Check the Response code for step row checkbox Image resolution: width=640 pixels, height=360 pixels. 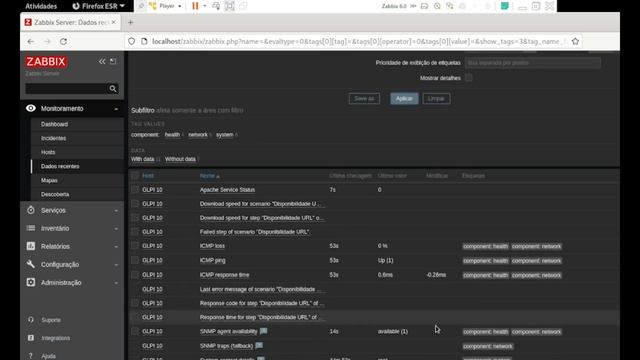135,303
